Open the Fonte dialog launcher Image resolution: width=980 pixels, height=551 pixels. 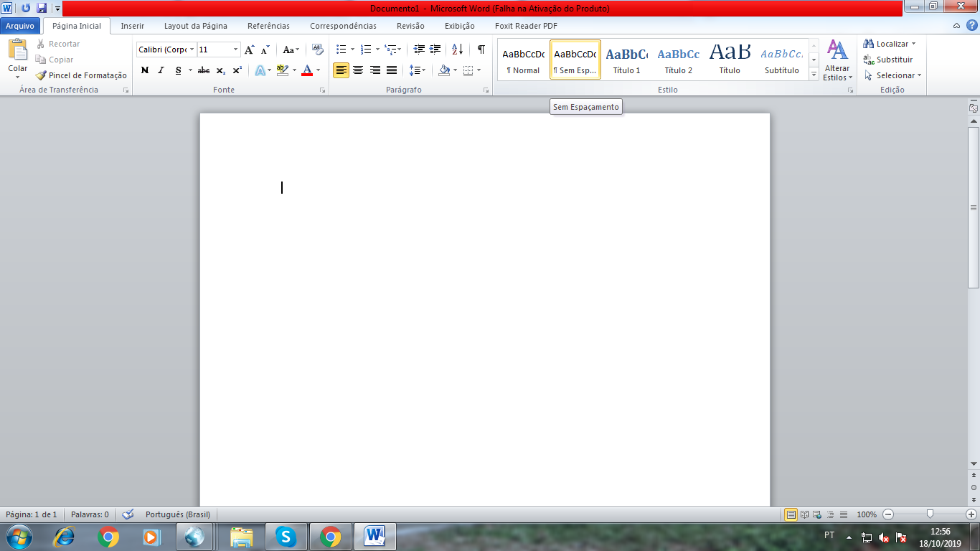[323, 90]
